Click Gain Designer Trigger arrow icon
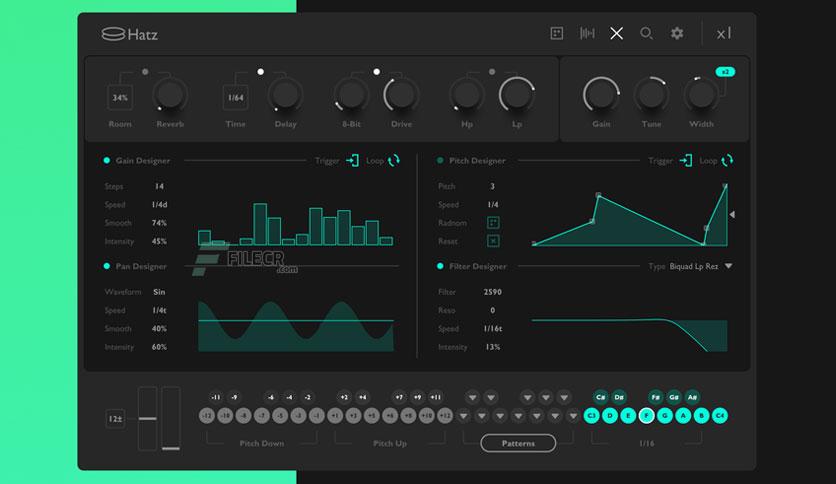The width and height of the screenshot is (836, 484). 352,160
